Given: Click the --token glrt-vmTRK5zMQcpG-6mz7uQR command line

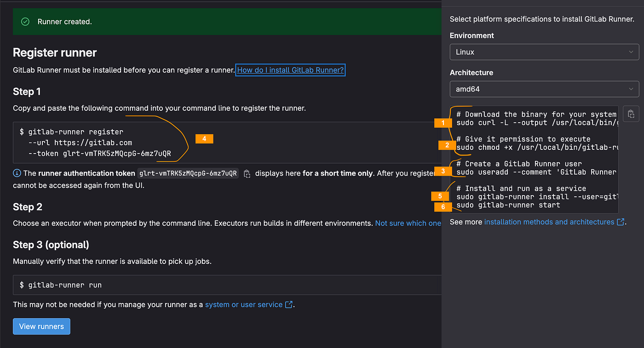Looking at the screenshot, I should point(99,154).
